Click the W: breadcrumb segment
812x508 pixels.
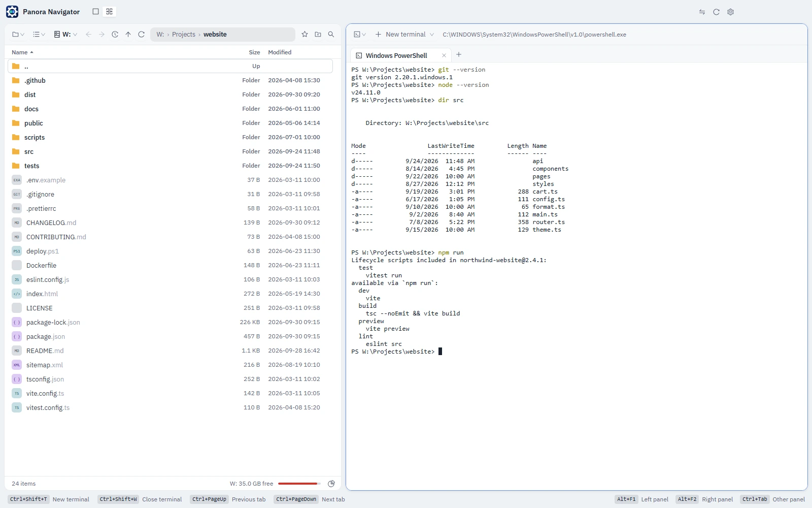[x=160, y=35]
